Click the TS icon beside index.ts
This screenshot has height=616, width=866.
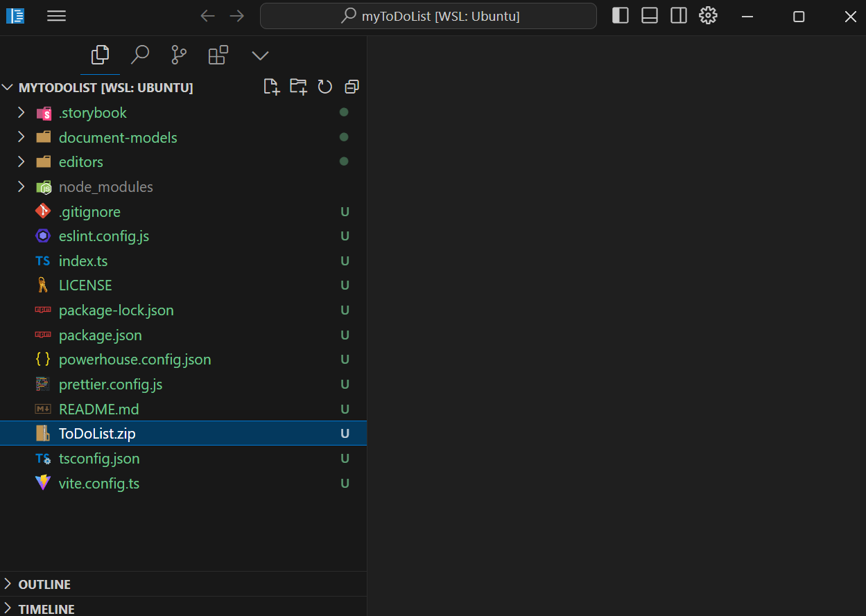[43, 261]
